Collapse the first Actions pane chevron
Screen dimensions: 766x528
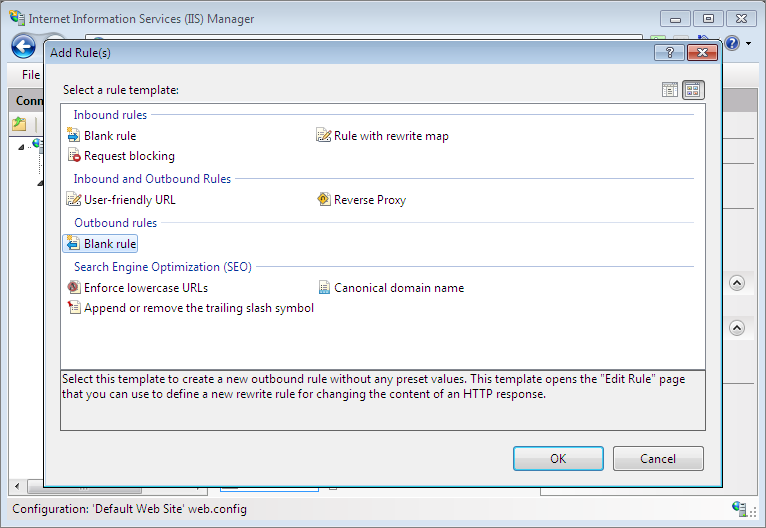(x=737, y=283)
